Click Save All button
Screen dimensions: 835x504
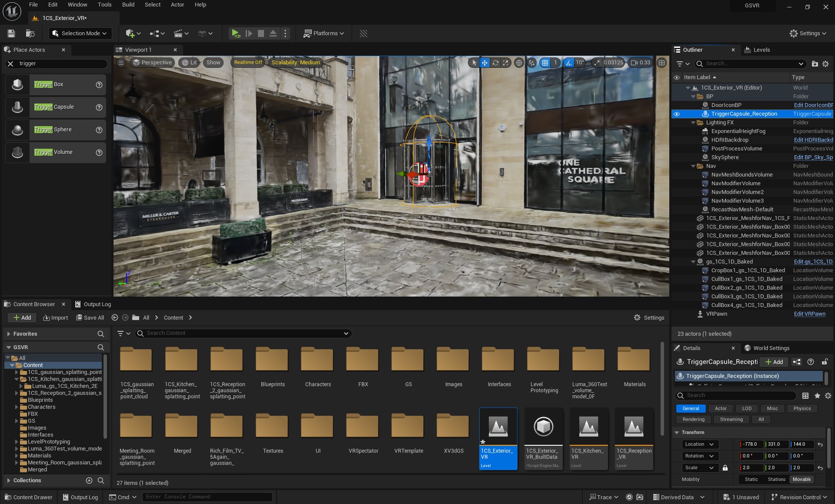point(90,318)
